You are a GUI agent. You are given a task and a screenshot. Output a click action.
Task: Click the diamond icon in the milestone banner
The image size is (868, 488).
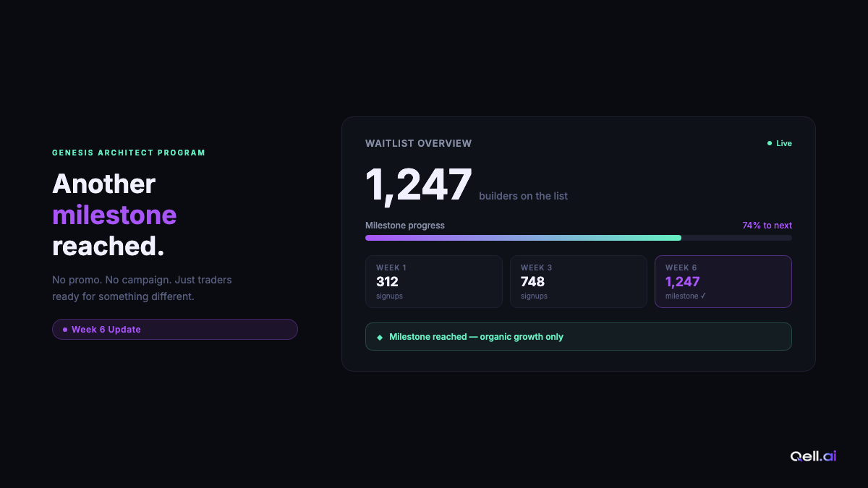[x=380, y=337]
